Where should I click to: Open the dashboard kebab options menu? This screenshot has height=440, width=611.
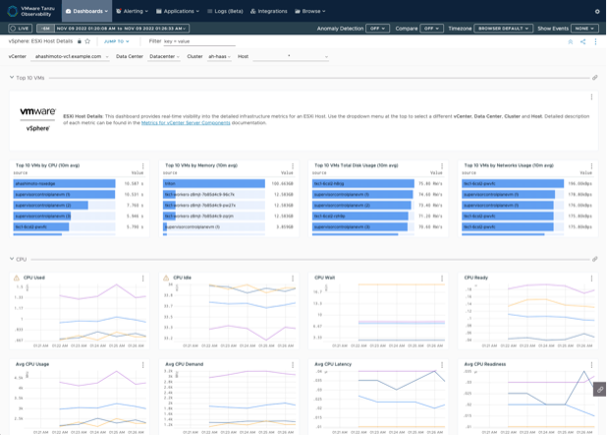point(595,42)
